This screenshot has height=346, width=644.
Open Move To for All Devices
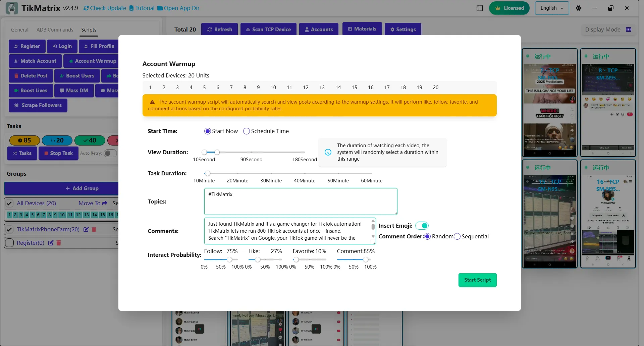pos(93,203)
